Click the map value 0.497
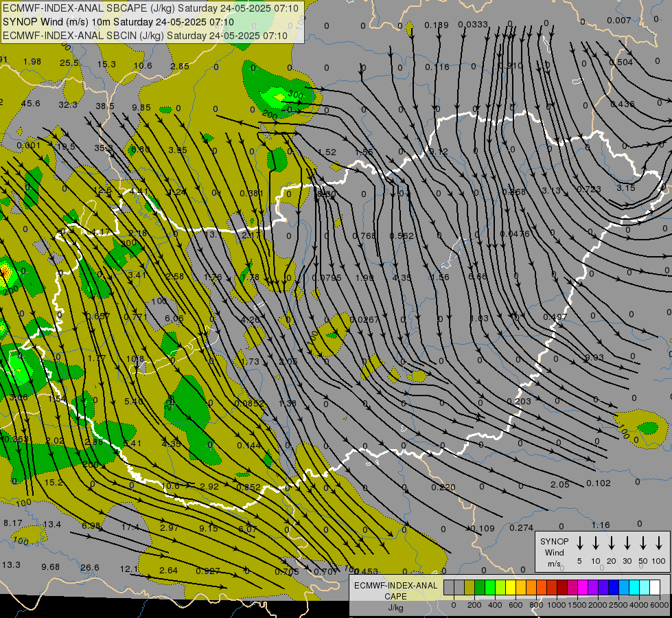Image resolution: width=672 pixels, height=618 pixels. coord(555,317)
